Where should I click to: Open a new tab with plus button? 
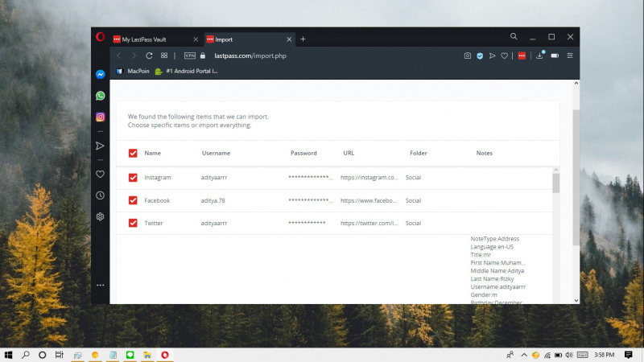pos(303,39)
